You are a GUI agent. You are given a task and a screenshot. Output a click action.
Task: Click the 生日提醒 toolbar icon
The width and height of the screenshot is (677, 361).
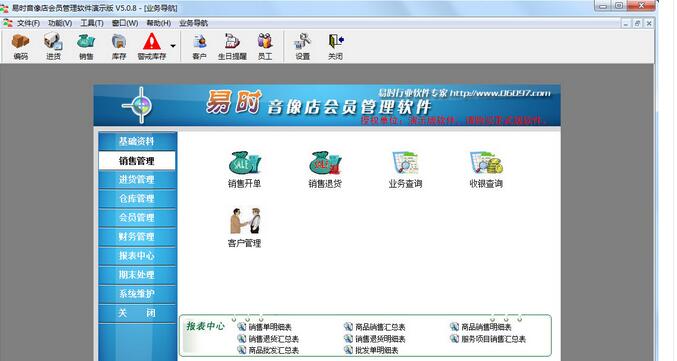(x=232, y=47)
